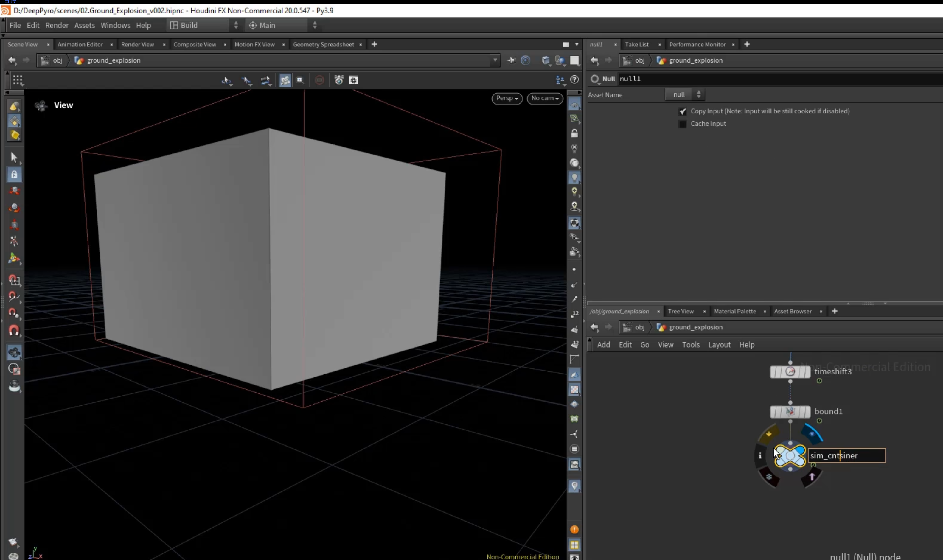Select the Magnet snapping tool in left toolbar
The height and width of the screenshot is (560, 943).
[14, 331]
